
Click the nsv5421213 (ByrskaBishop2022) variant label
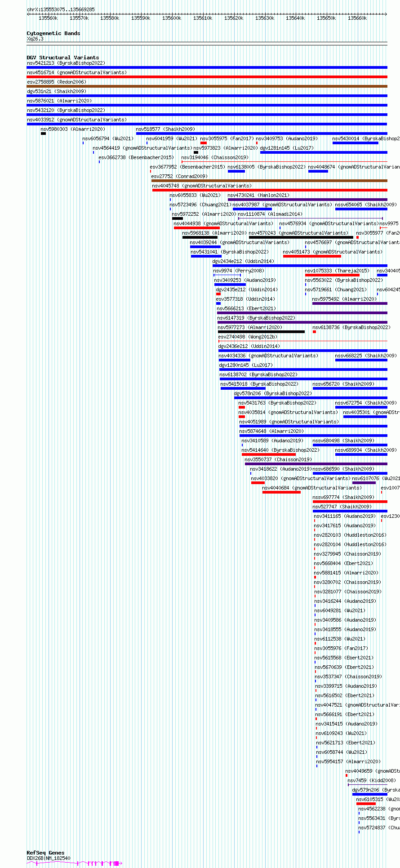click(x=66, y=63)
